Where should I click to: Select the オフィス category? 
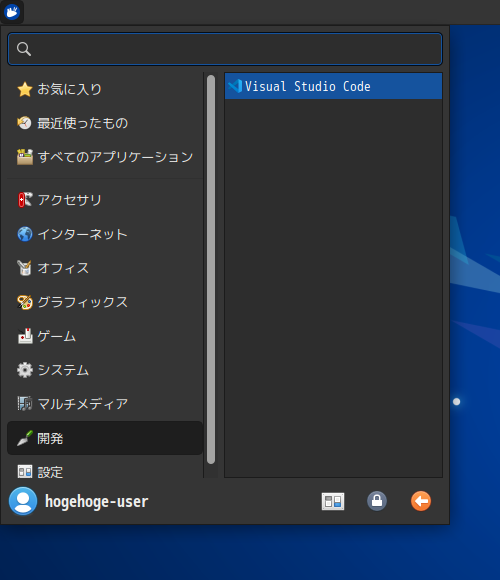[105, 268]
